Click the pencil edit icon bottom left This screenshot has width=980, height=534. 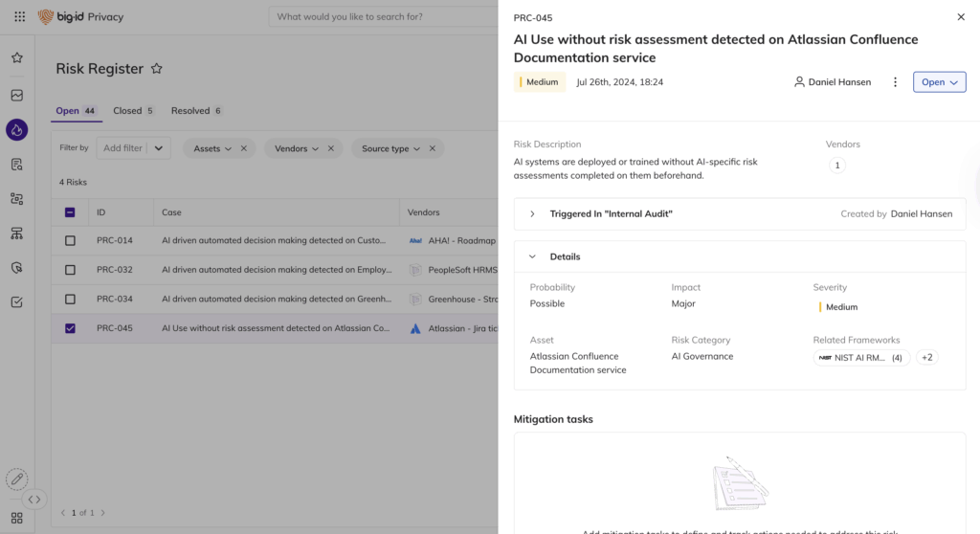(17, 479)
